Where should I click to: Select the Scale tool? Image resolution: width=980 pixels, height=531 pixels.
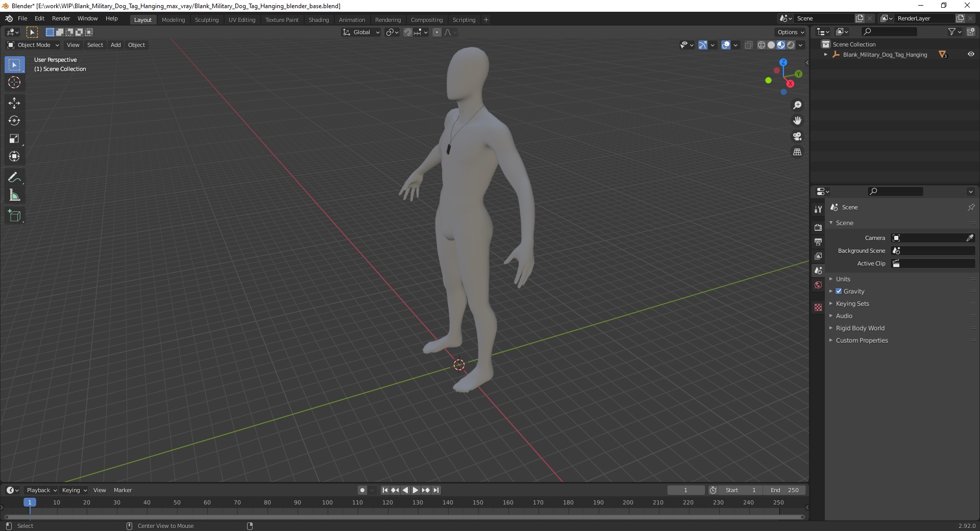click(14, 139)
